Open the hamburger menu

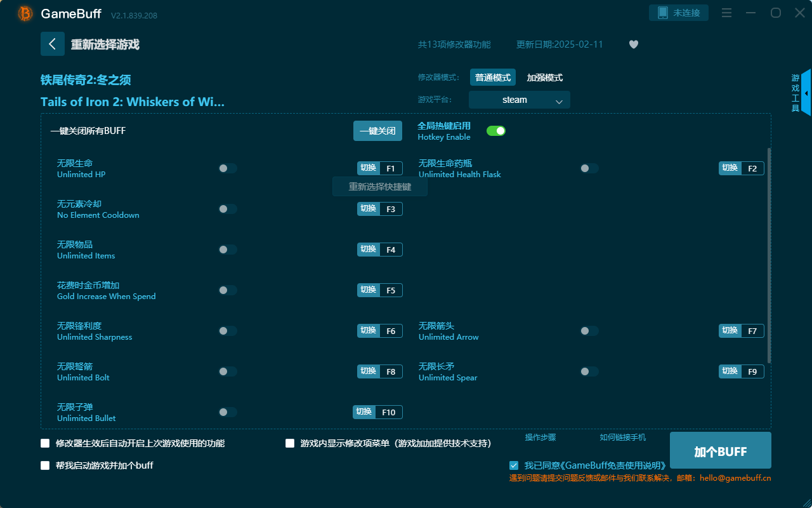click(x=726, y=12)
